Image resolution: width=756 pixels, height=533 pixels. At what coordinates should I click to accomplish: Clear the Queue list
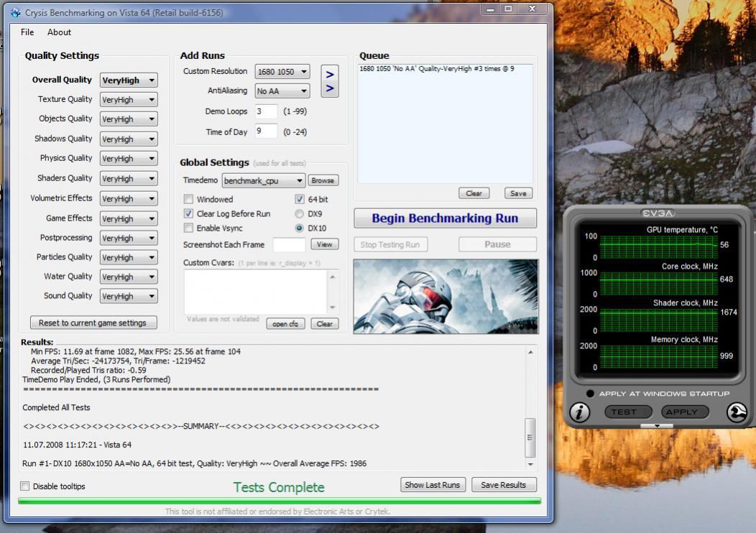474,193
